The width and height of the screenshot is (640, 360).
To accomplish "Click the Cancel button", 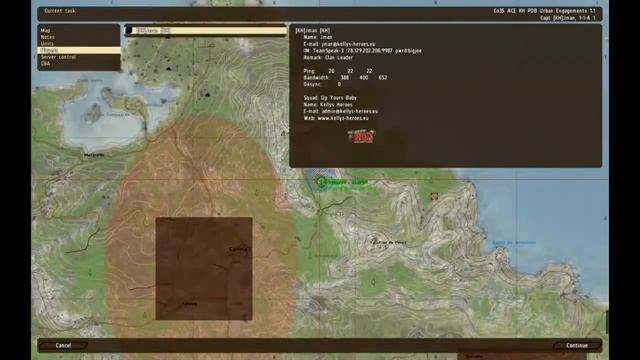I will point(63,345).
